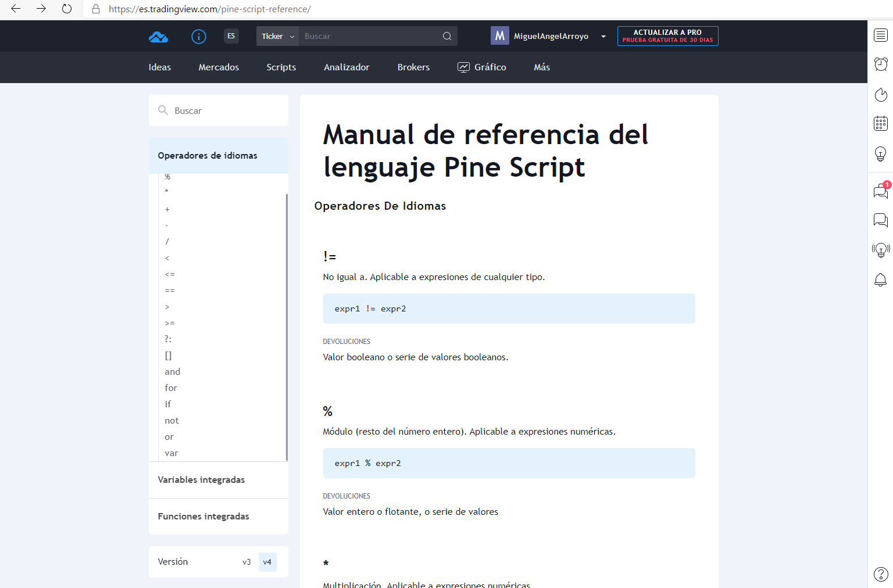The height and width of the screenshot is (588, 893).
Task: Click the 'expr1 != expr2' code block
Action: click(509, 309)
